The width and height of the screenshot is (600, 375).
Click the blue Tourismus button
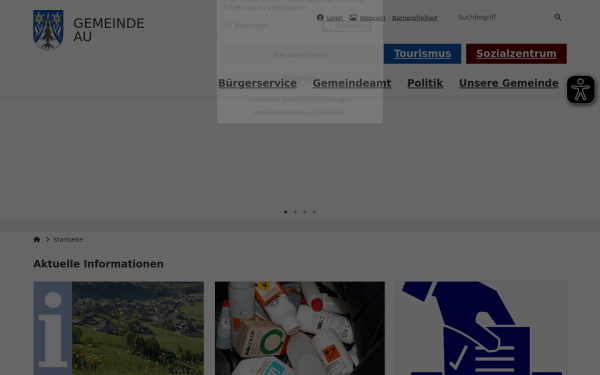pos(422,54)
